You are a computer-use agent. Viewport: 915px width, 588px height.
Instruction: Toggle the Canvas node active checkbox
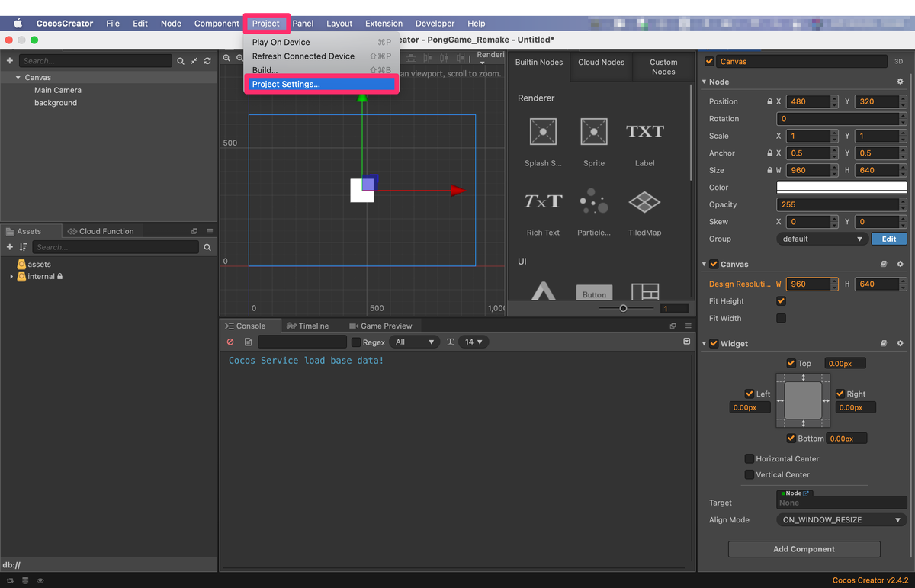[x=709, y=61]
